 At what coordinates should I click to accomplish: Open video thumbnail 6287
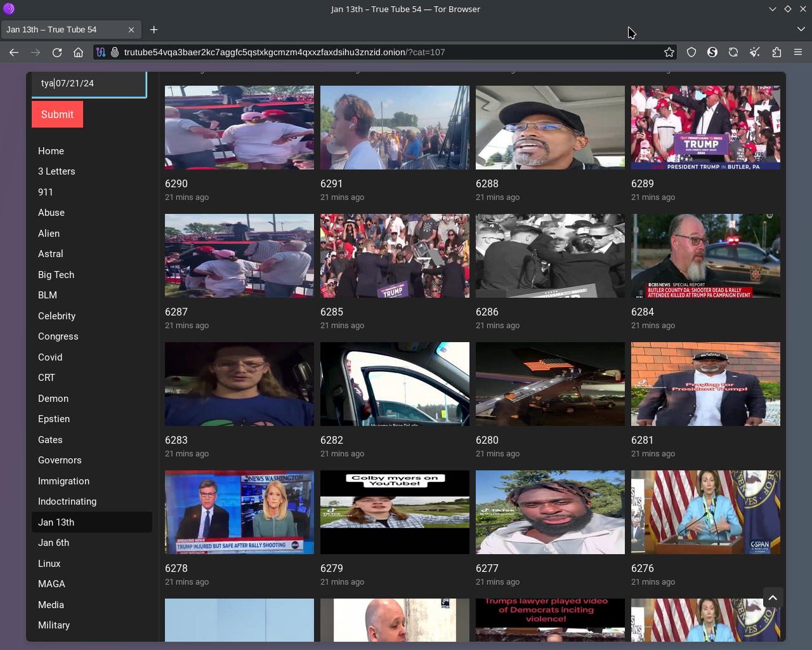click(239, 256)
